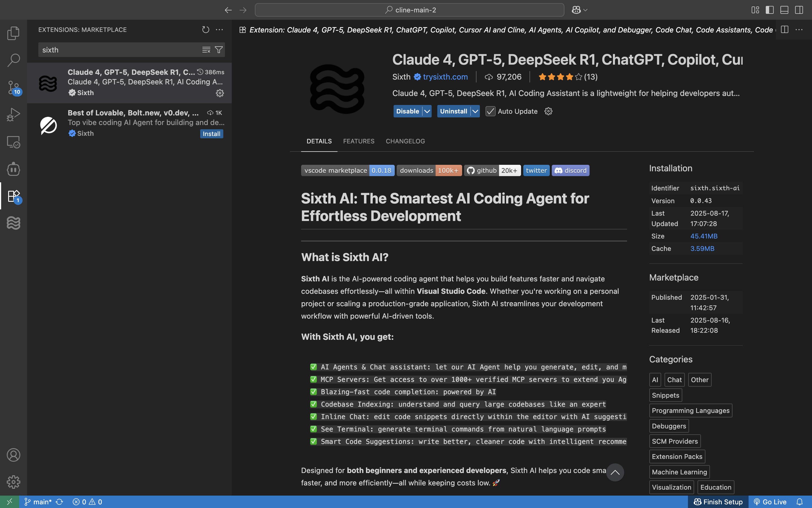
Task: Open remote window indicator in status bar
Action: [9, 502]
